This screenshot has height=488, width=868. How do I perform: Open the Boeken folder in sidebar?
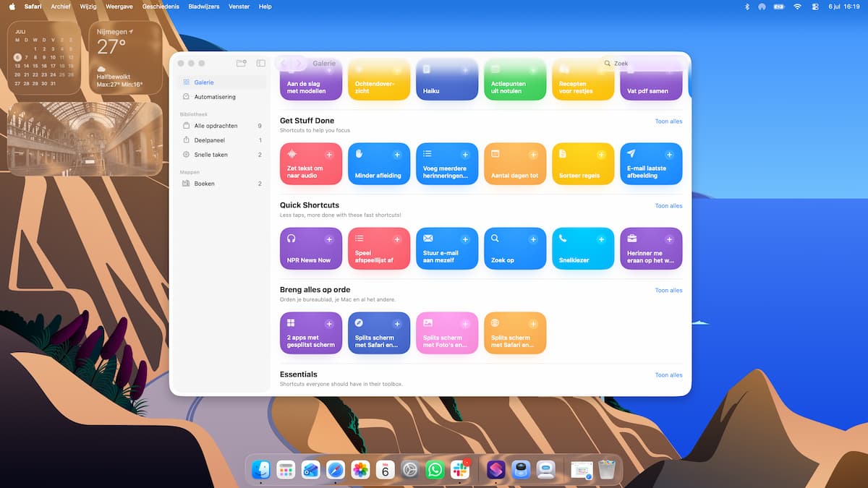[221, 184]
